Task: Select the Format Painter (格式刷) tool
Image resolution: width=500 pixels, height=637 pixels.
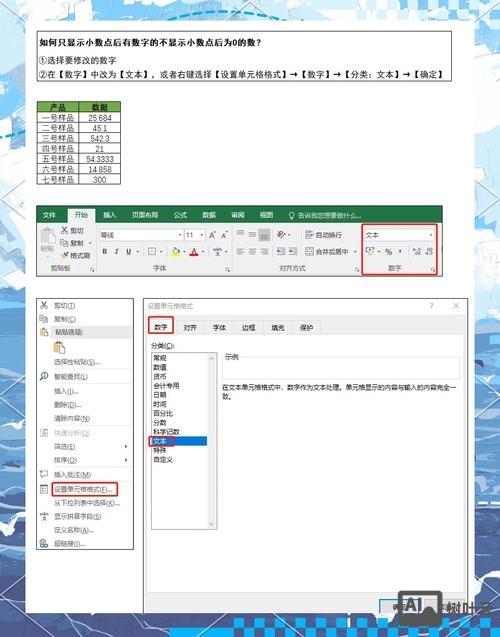Action: [x=75, y=255]
